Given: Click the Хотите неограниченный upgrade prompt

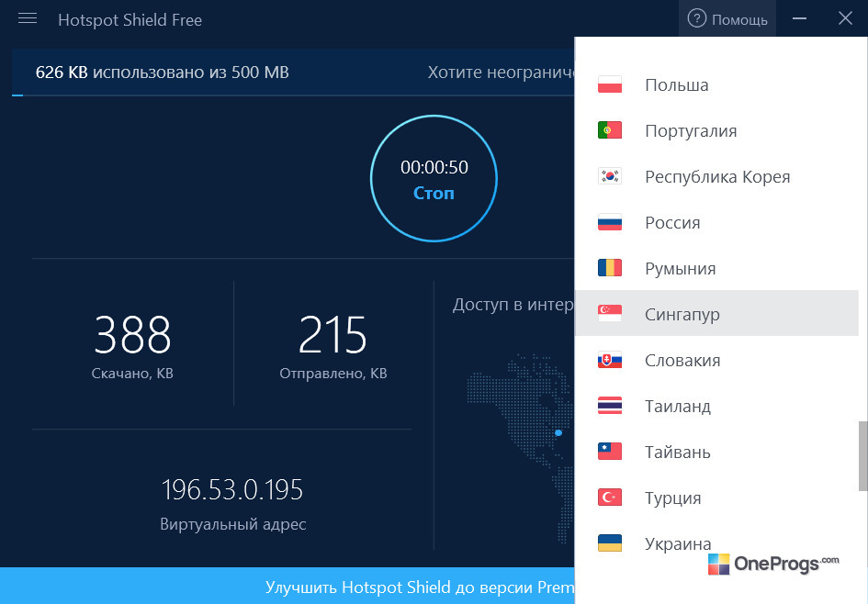Looking at the screenshot, I should 501,73.
